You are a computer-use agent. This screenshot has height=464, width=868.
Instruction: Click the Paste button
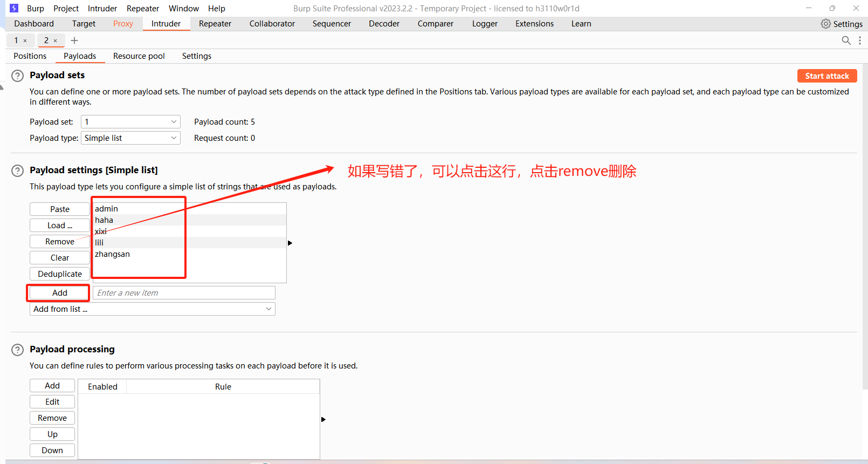(x=60, y=209)
